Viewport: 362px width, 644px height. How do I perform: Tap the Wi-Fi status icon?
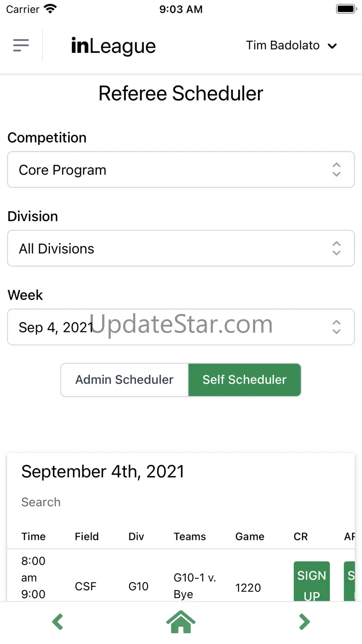click(50, 9)
